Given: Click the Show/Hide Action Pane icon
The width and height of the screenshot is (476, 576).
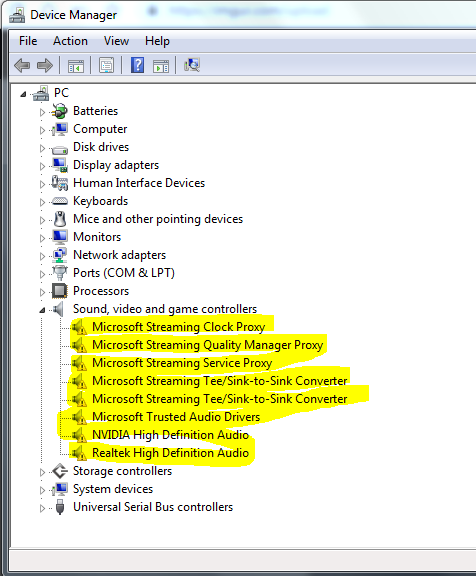Looking at the screenshot, I should [x=161, y=66].
